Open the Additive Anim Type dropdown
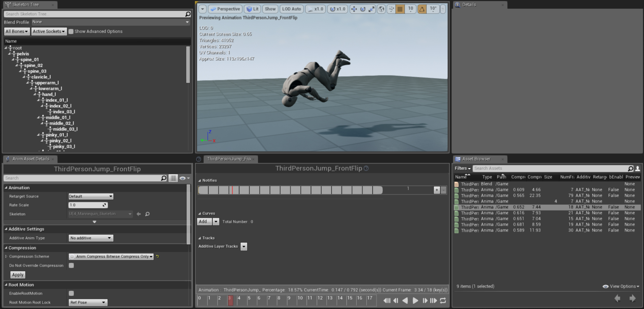 point(91,238)
